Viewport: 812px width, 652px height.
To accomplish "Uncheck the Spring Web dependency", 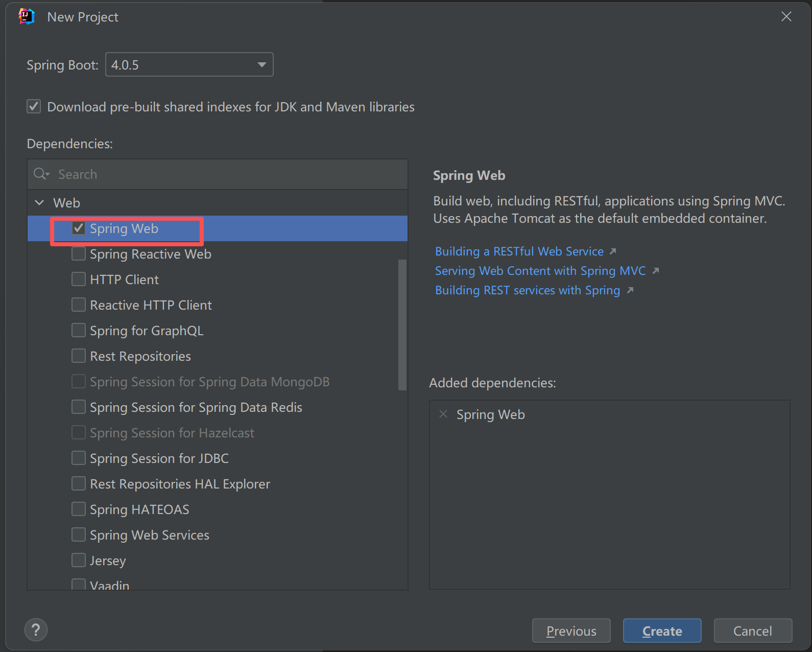I will point(79,228).
